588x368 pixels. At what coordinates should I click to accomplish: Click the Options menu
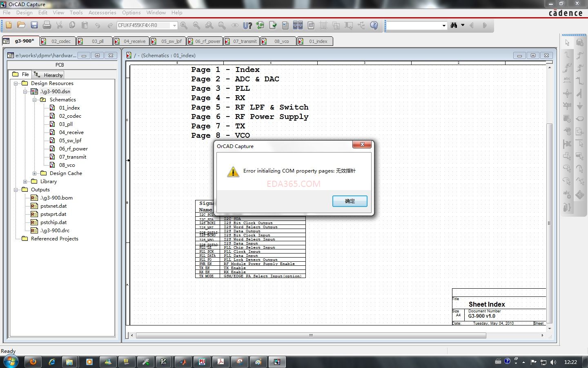(x=131, y=13)
